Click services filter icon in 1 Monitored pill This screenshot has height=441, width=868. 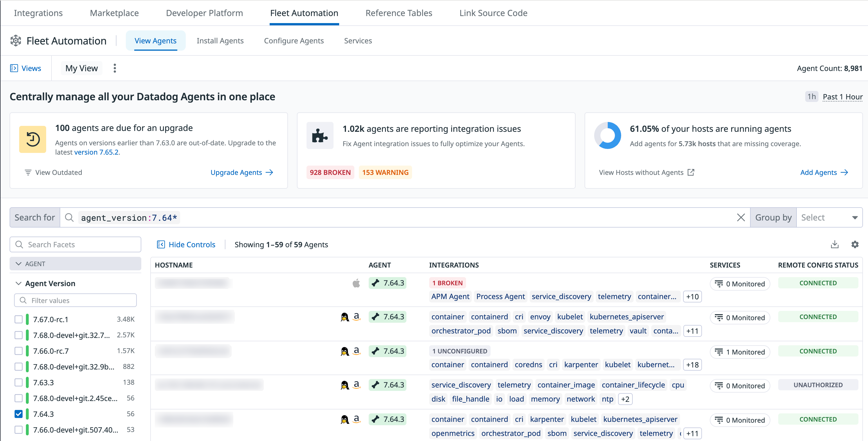click(x=719, y=352)
